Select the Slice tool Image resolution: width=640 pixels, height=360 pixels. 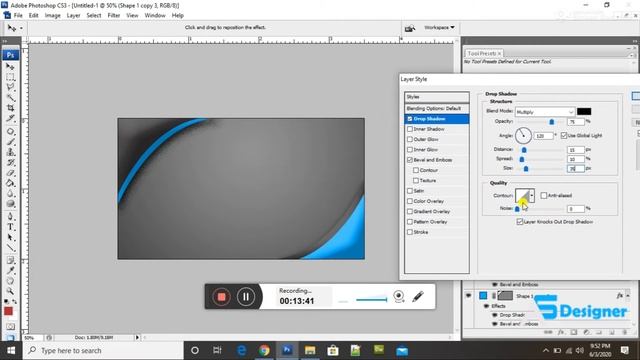(10, 118)
